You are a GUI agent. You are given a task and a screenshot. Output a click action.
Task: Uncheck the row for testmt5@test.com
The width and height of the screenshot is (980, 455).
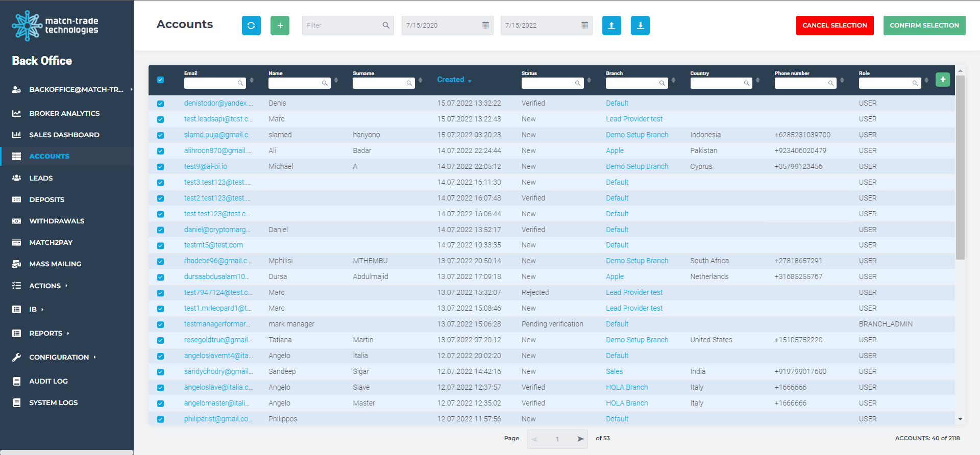click(161, 245)
